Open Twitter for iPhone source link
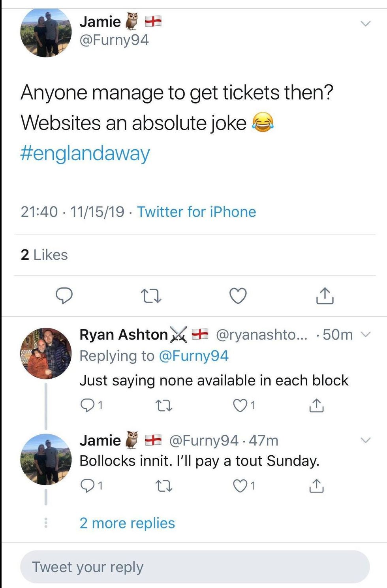This screenshot has height=588, width=387. (196, 212)
